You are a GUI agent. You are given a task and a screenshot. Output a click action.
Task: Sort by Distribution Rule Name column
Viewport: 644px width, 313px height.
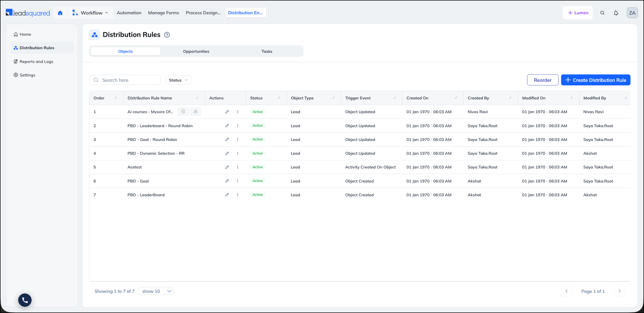[197, 98]
